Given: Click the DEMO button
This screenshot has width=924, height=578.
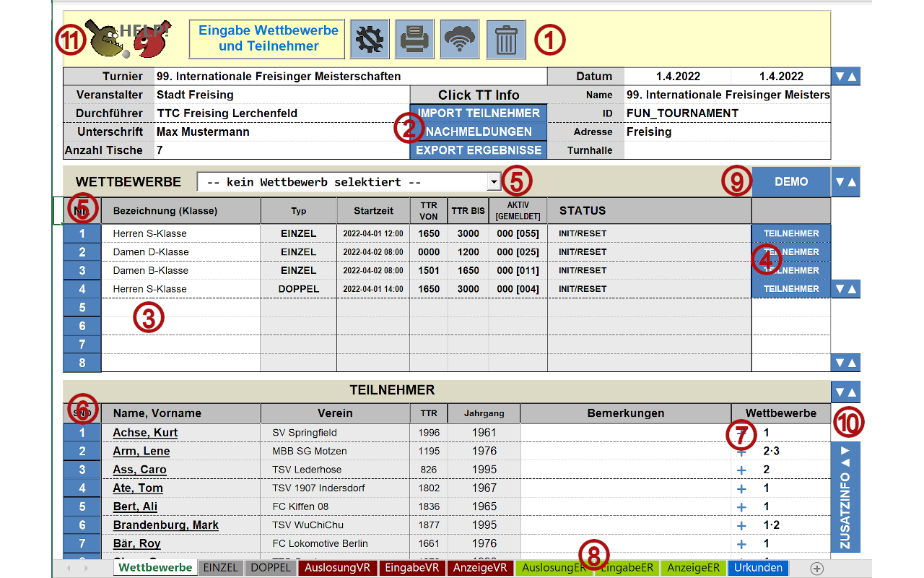Looking at the screenshot, I should [x=791, y=182].
